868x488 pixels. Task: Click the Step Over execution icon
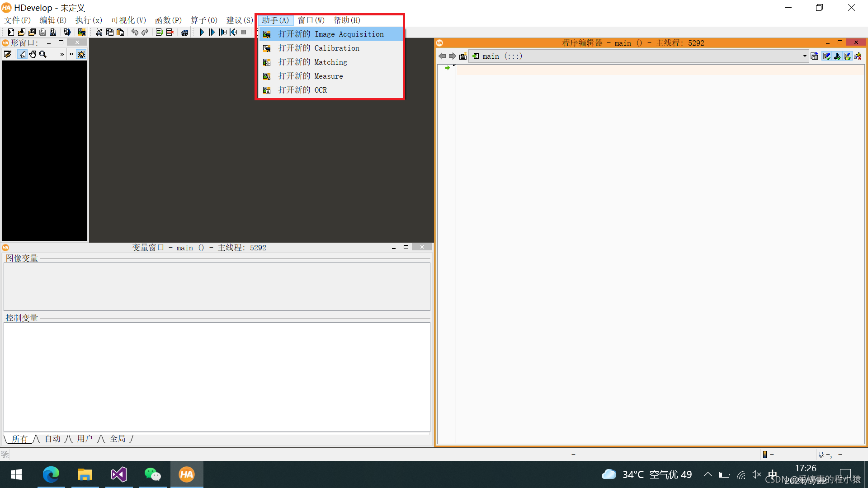[x=212, y=32]
